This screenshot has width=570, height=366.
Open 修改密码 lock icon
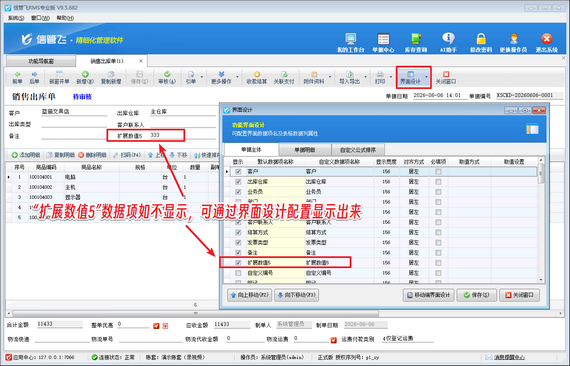pyautogui.click(x=481, y=43)
